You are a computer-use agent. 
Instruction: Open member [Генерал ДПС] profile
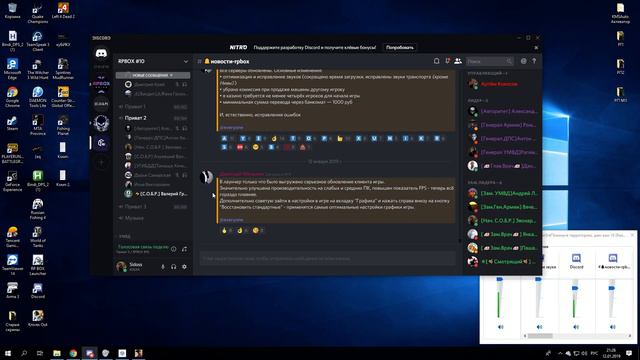(503, 138)
